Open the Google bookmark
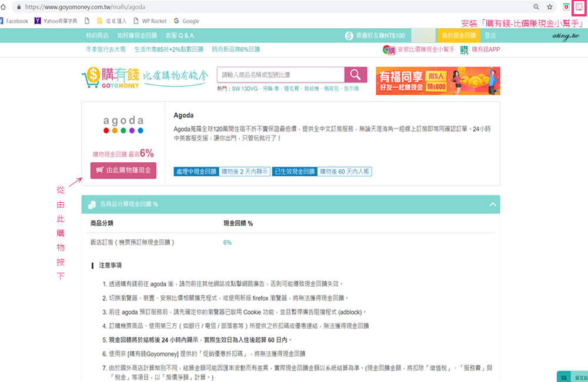The image size is (588, 382). tap(186, 21)
